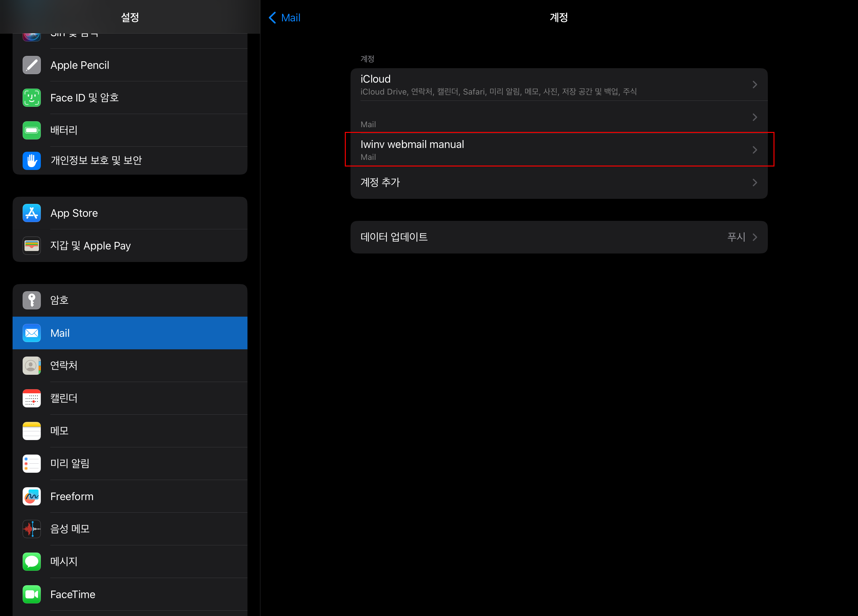
Task: Open Iwinv webmail manual chevron
Action: click(x=755, y=150)
